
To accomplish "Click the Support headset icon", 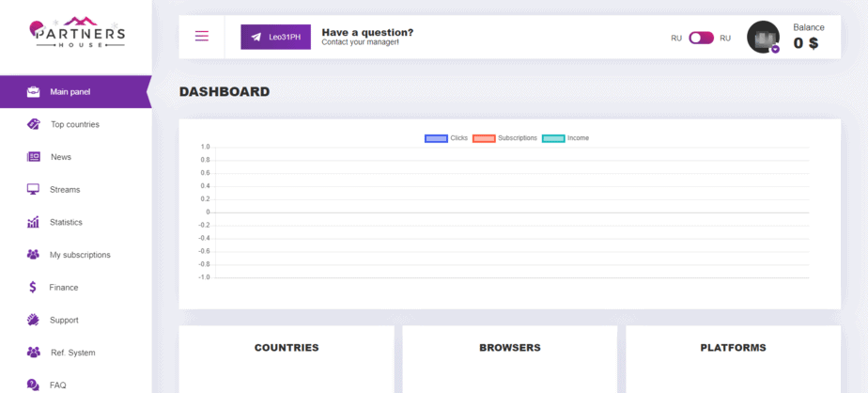I will pos(33,320).
